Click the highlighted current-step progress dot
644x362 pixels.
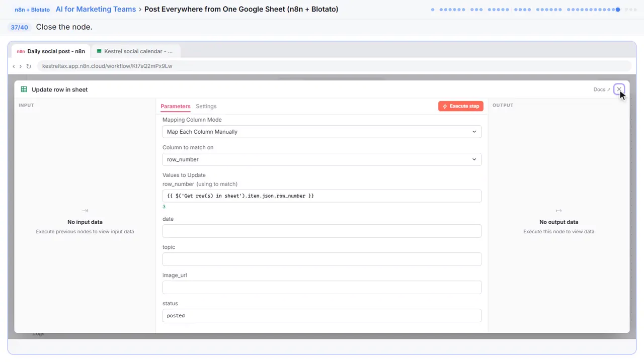point(618,10)
